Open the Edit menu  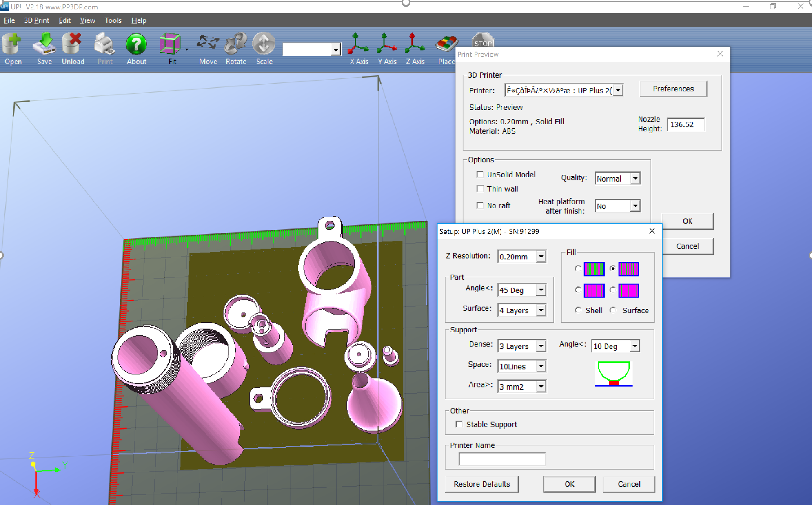point(64,20)
